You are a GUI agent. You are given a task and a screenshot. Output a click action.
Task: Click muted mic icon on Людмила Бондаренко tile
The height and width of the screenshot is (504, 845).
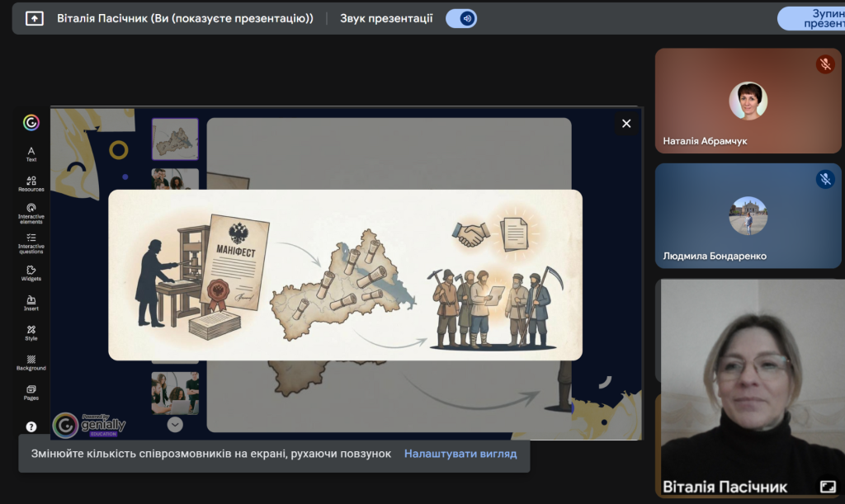point(824,179)
